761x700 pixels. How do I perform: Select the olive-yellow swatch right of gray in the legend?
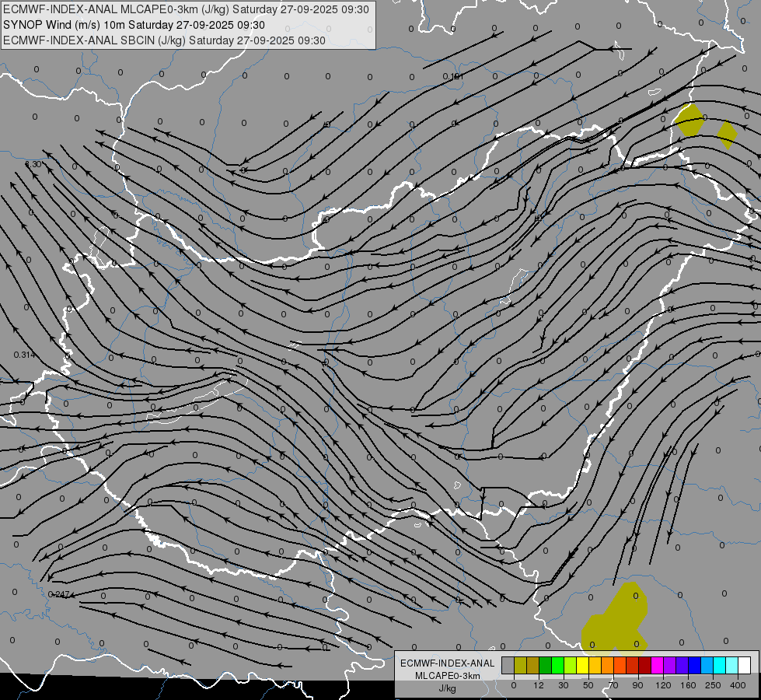coord(520,665)
